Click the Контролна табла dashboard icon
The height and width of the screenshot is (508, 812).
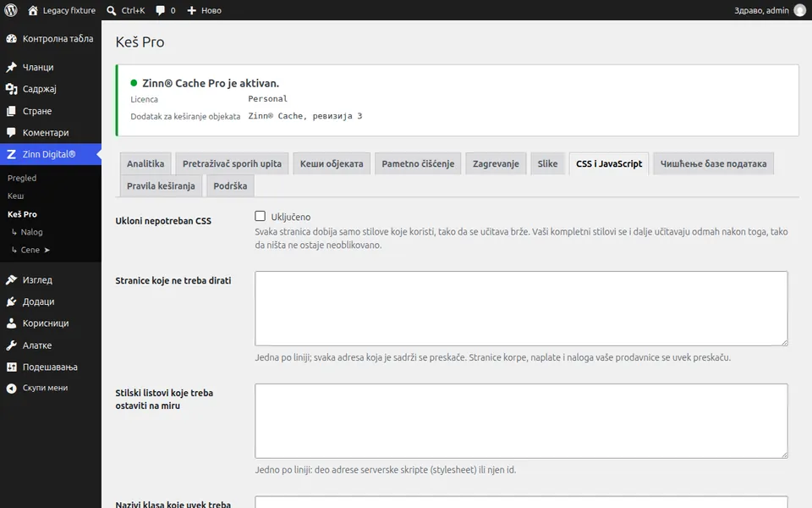(x=11, y=39)
